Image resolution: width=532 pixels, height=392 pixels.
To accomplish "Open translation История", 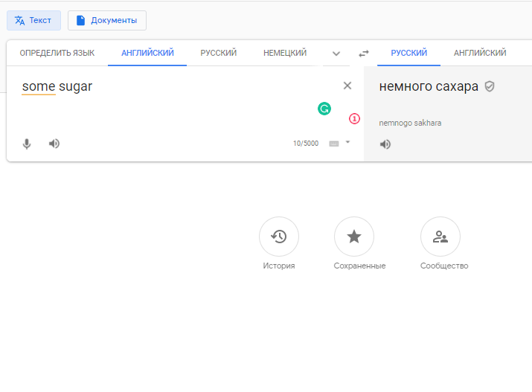I will coord(279,237).
